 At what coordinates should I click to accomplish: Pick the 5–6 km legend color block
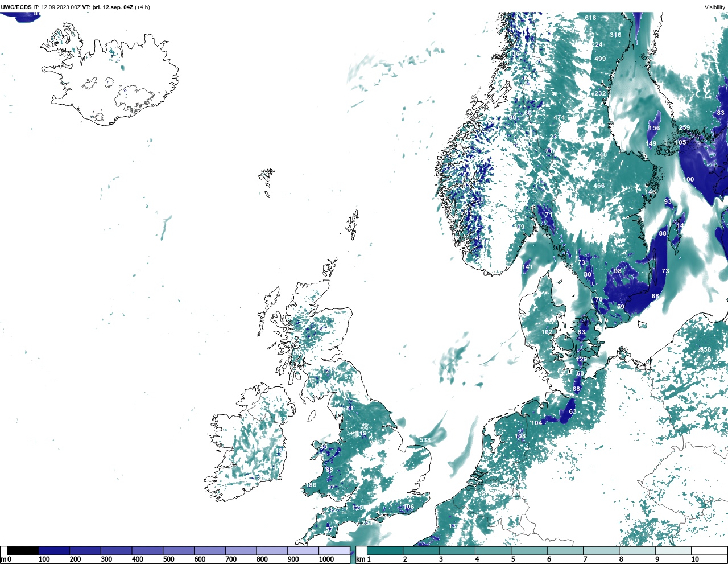(x=529, y=551)
